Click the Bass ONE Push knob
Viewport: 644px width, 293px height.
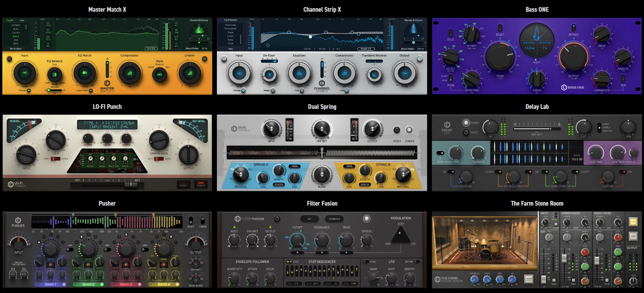[x=500, y=57]
